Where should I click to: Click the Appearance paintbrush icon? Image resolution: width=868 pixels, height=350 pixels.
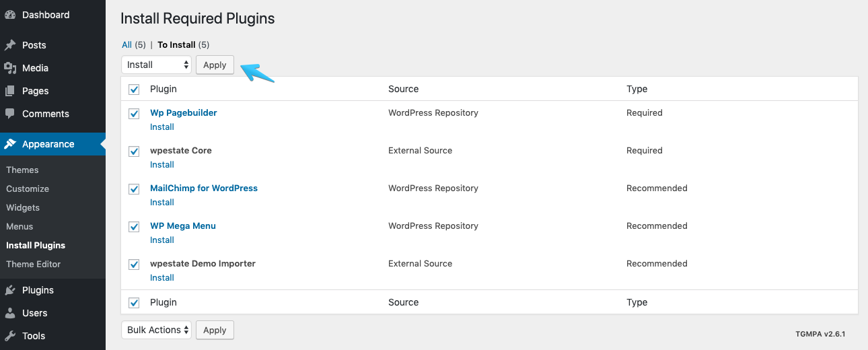pos(10,144)
